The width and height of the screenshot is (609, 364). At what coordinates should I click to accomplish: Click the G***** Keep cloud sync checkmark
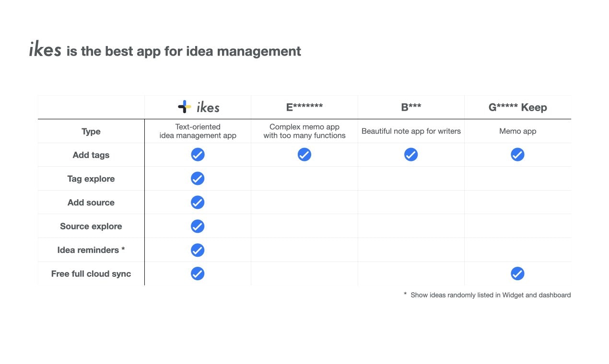click(517, 273)
